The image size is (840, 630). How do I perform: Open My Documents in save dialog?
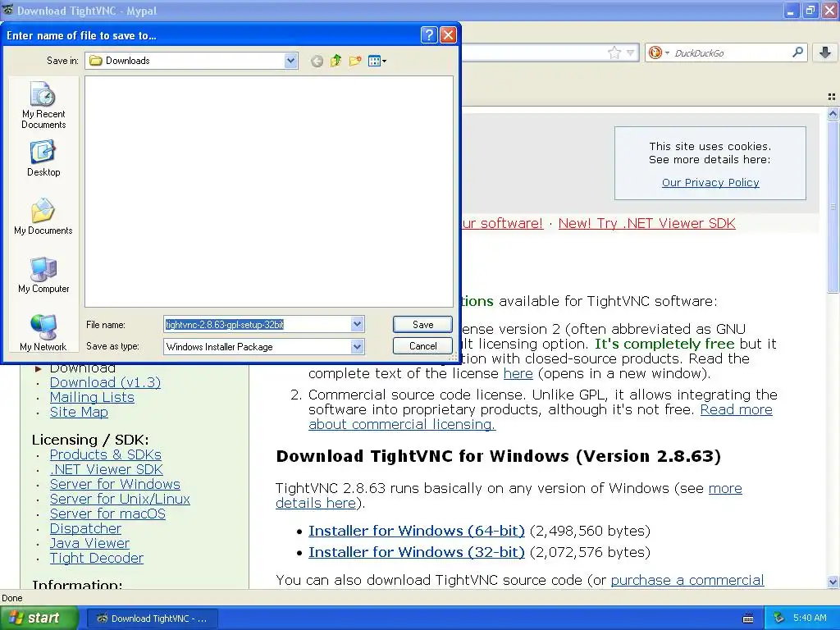43,217
